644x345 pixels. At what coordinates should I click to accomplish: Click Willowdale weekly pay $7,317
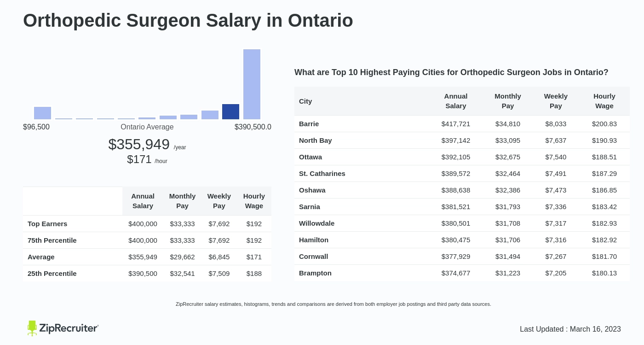point(556,223)
